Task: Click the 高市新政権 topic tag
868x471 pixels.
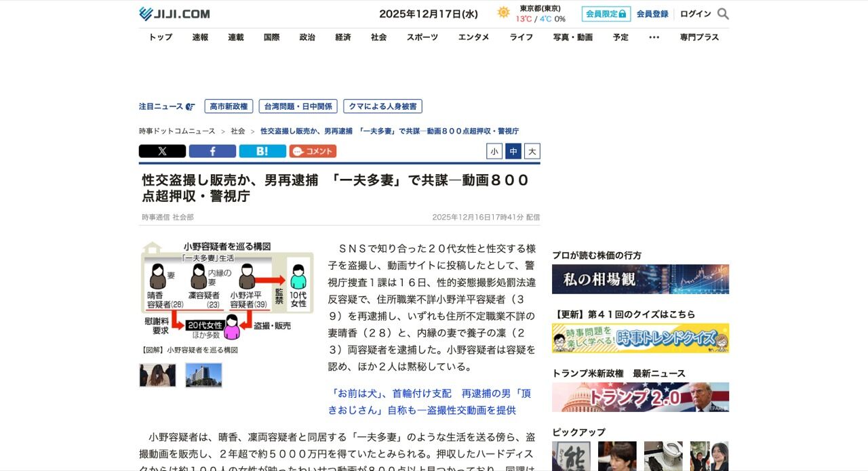Action: tap(229, 106)
